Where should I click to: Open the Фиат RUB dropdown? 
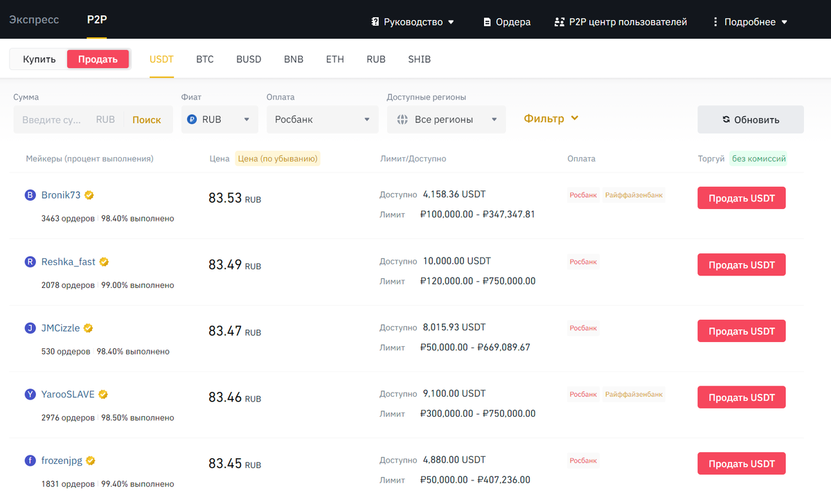(220, 119)
